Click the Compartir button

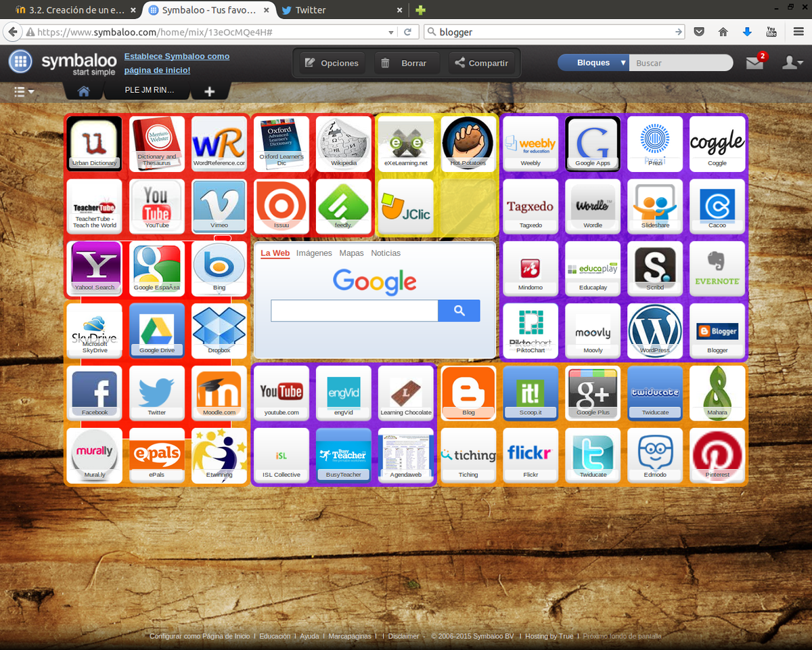[x=481, y=63]
